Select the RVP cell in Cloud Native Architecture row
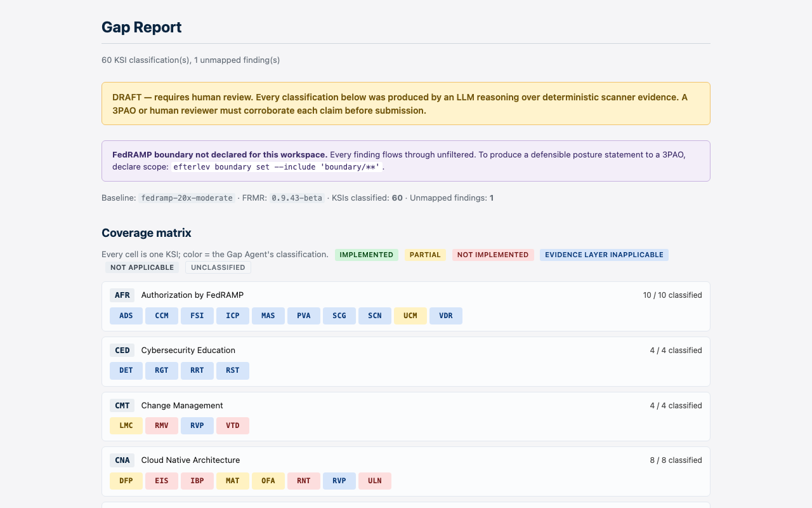The image size is (812, 508). [x=339, y=481]
